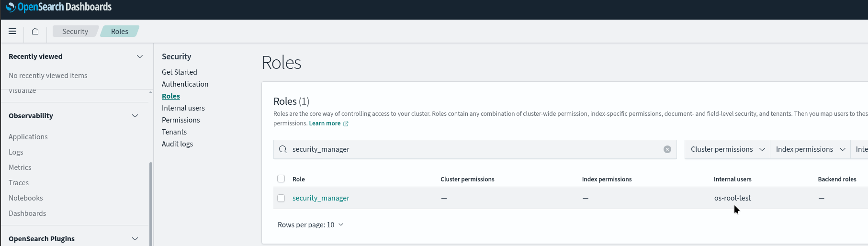
Task: Open Dashboards under Observability
Action: click(x=27, y=213)
